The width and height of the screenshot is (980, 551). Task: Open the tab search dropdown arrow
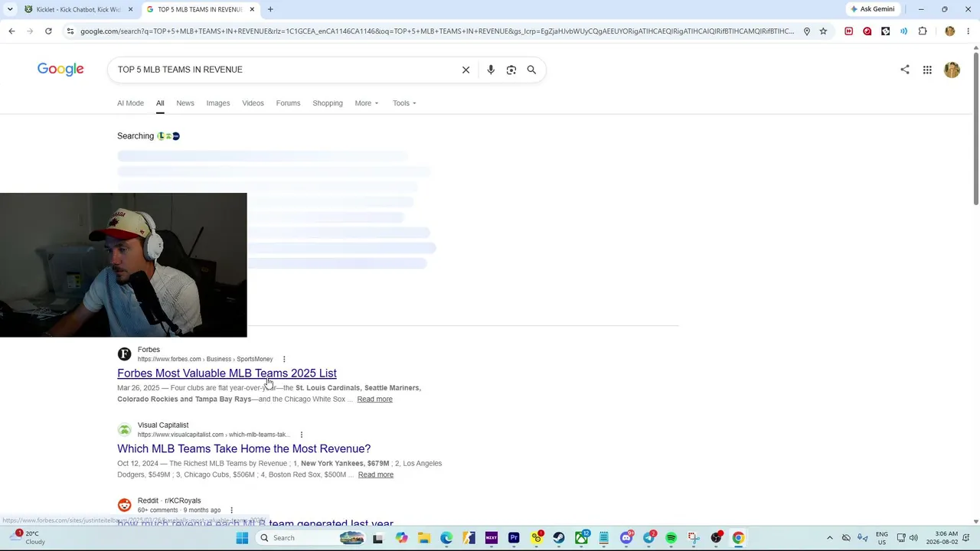[10, 9]
